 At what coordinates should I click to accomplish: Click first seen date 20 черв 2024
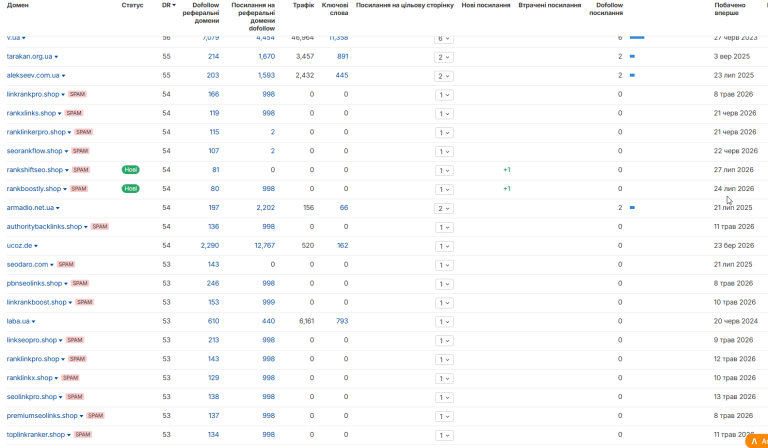(x=736, y=321)
